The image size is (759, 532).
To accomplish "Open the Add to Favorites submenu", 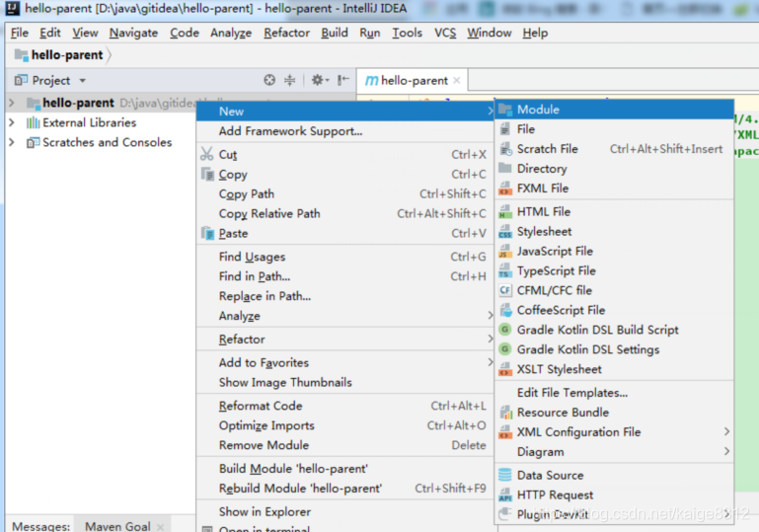I will pyautogui.click(x=345, y=362).
